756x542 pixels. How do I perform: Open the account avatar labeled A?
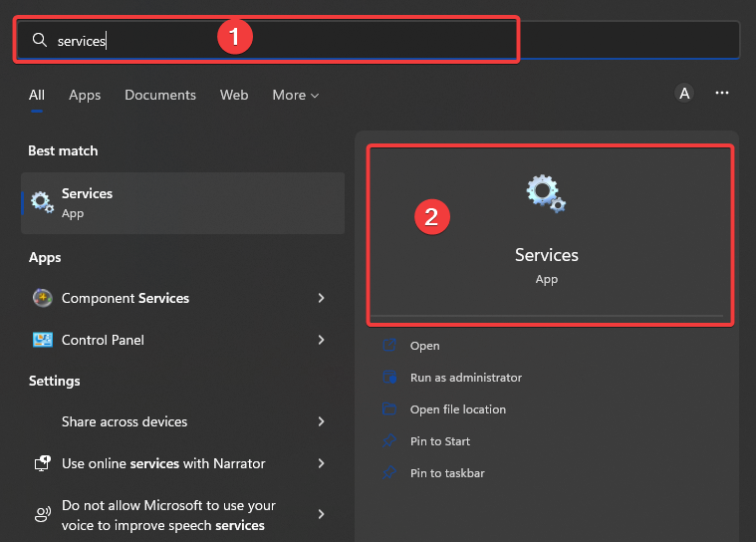684,93
